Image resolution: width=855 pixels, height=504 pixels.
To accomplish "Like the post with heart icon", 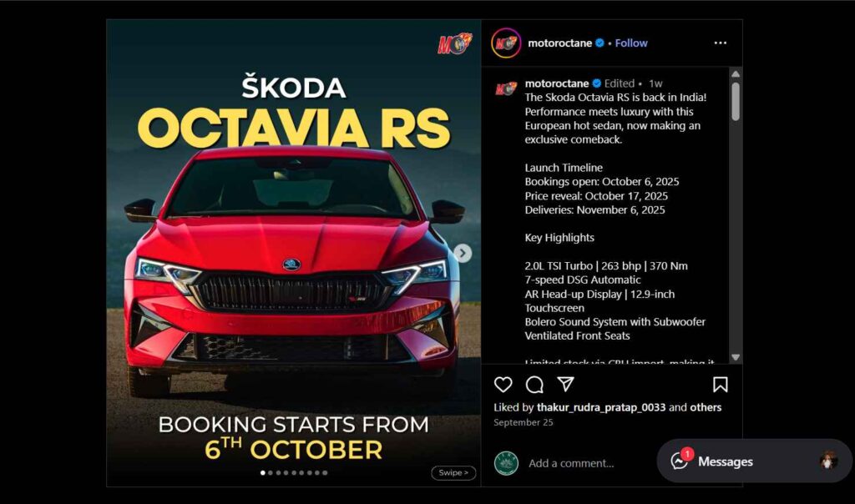I will pyautogui.click(x=503, y=385).
